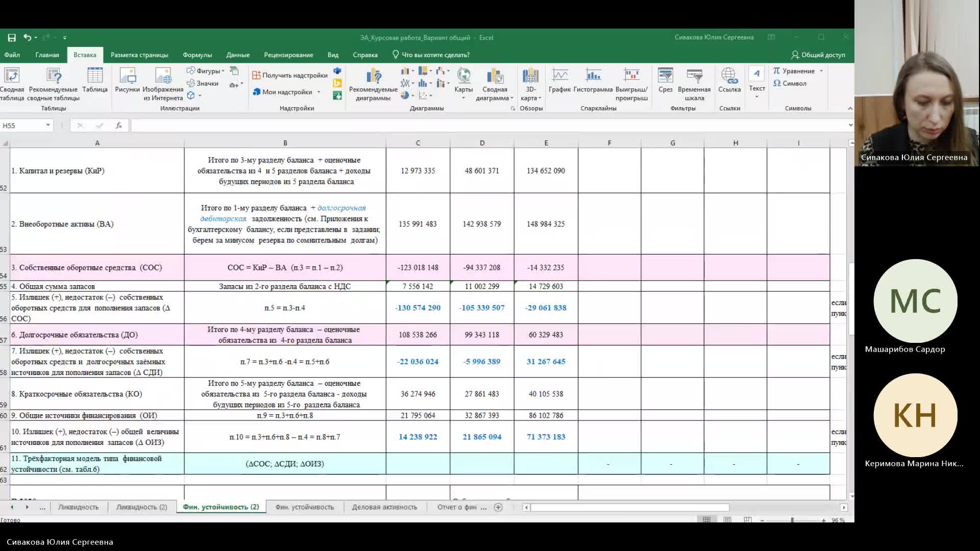This screenshot has width=980, height=551.
Task: Switch to the Ликвидность (2) sheet tab
Action: click(x=141, y=507)
